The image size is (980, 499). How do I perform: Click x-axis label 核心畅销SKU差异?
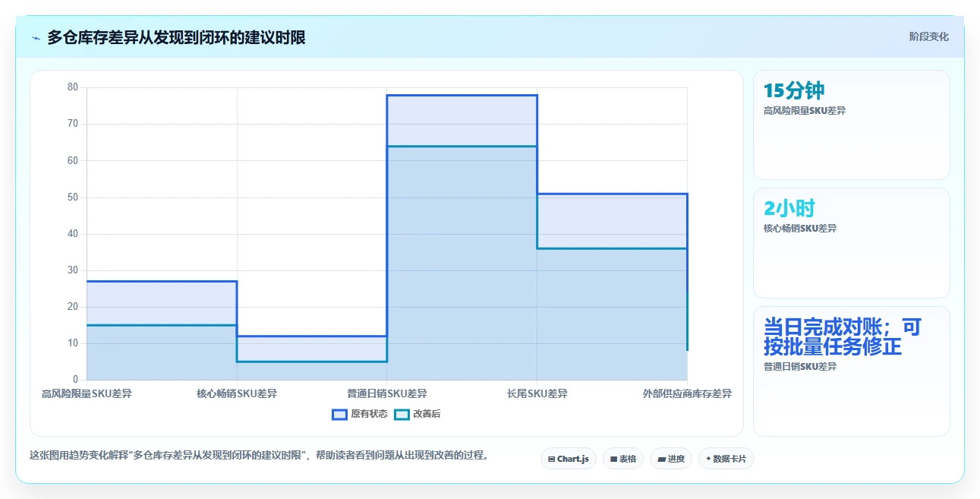237,393
